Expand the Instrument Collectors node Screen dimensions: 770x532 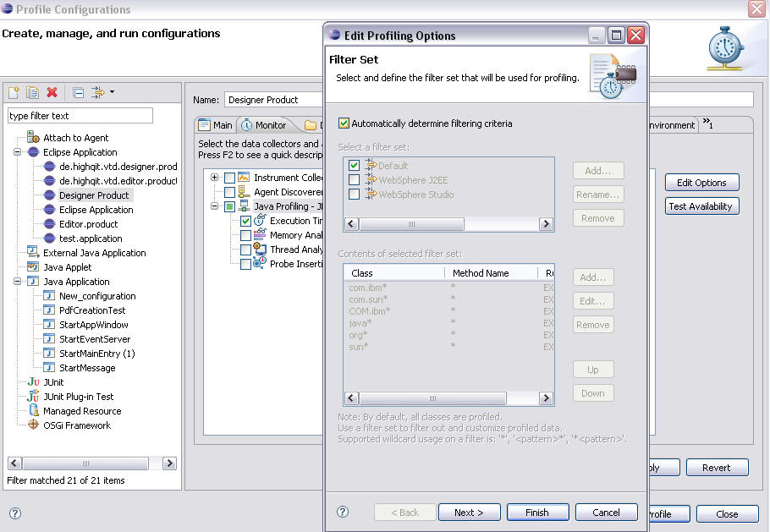pos(214,177)
